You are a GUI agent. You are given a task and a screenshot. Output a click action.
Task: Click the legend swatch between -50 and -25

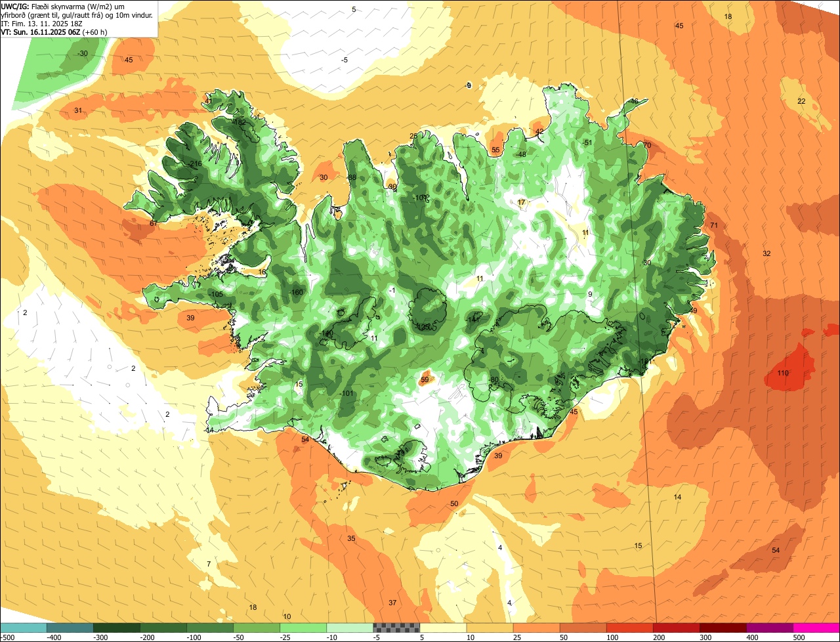point(257,628)
